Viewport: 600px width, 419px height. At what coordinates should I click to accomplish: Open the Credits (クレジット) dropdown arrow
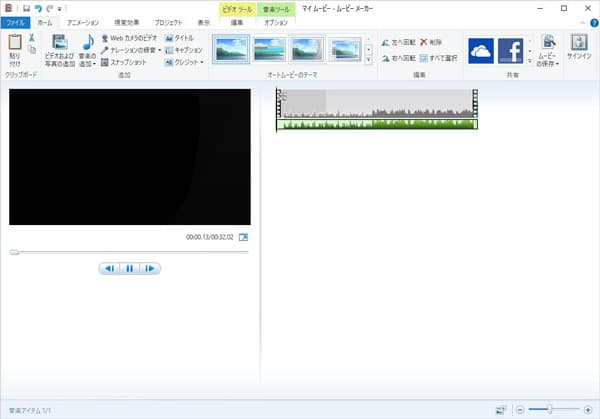pyautogui.click(x=203, y=62)
